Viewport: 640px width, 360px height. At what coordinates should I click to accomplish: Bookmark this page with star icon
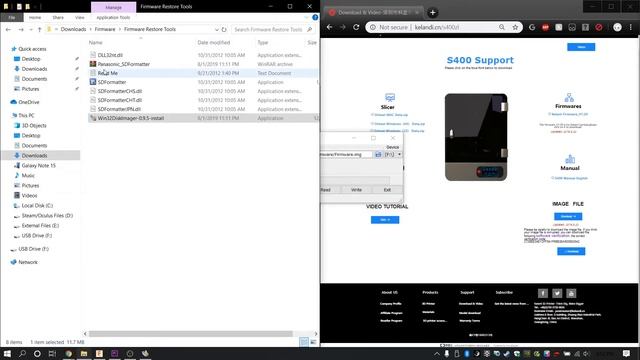tap(515, 27)
